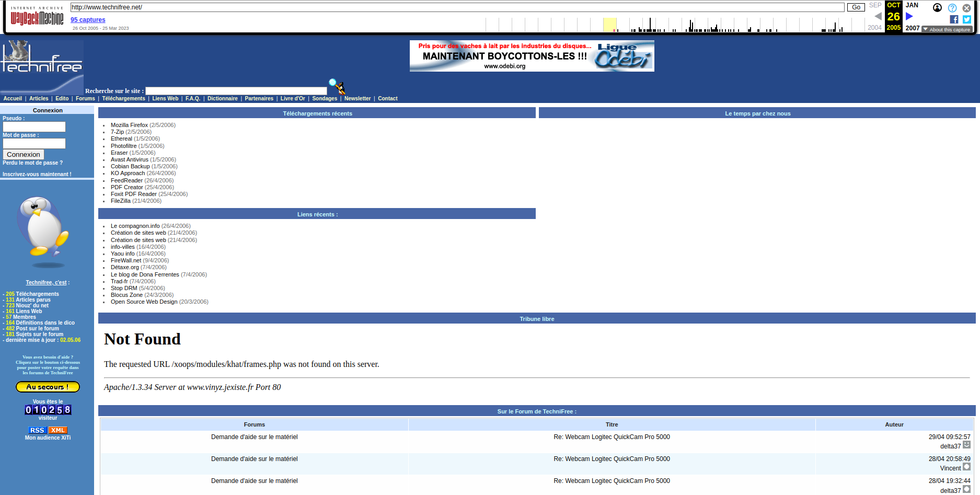The height and width of the screenshot is (495, 980).
Task: Click the Wayback Machine user account icon
Action: (x=937, y=8)
